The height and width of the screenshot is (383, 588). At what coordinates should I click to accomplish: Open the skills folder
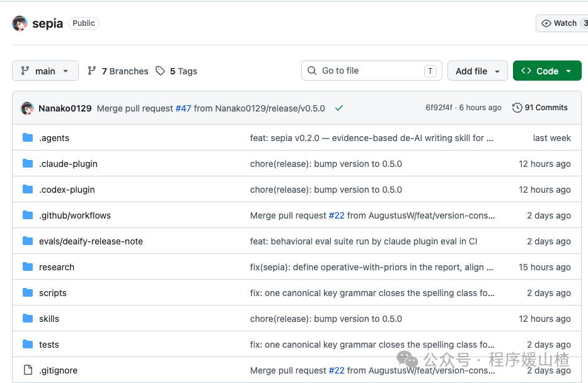click(49, 319)
